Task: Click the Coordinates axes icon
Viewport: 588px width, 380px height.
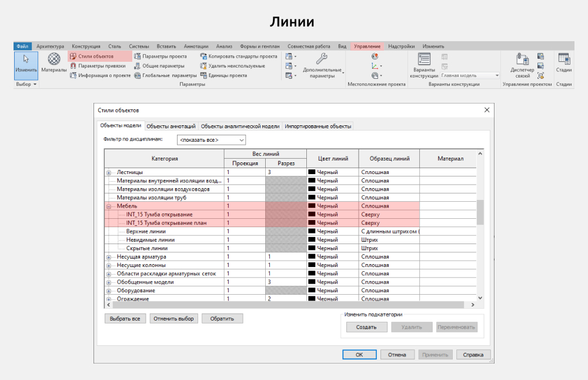Action: [375, 66]
